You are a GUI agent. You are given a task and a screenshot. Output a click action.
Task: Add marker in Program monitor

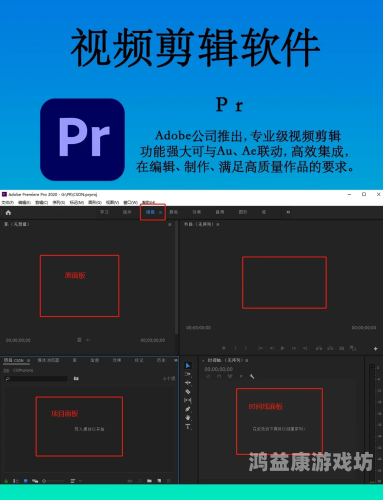pyautogui.click(x=224, y=348)
